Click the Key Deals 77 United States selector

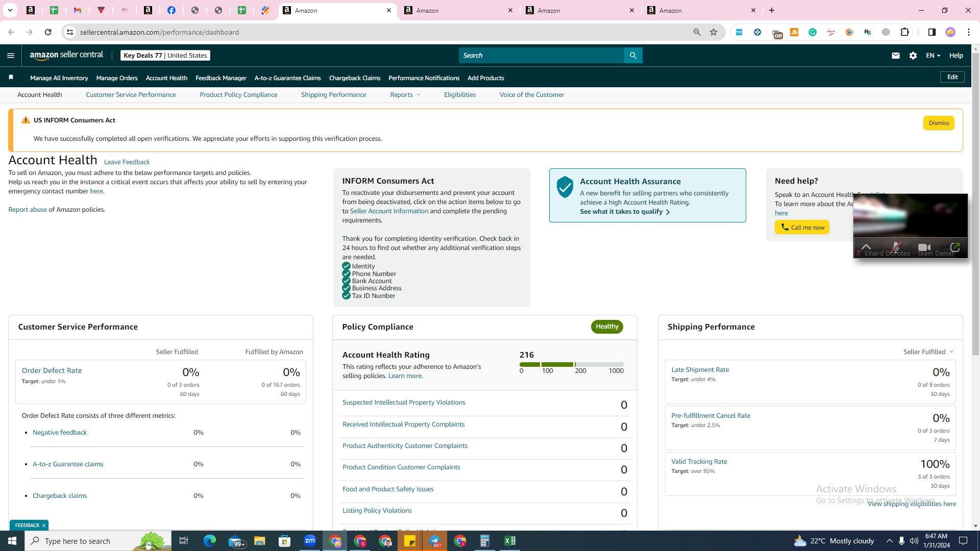pos(165,55)
